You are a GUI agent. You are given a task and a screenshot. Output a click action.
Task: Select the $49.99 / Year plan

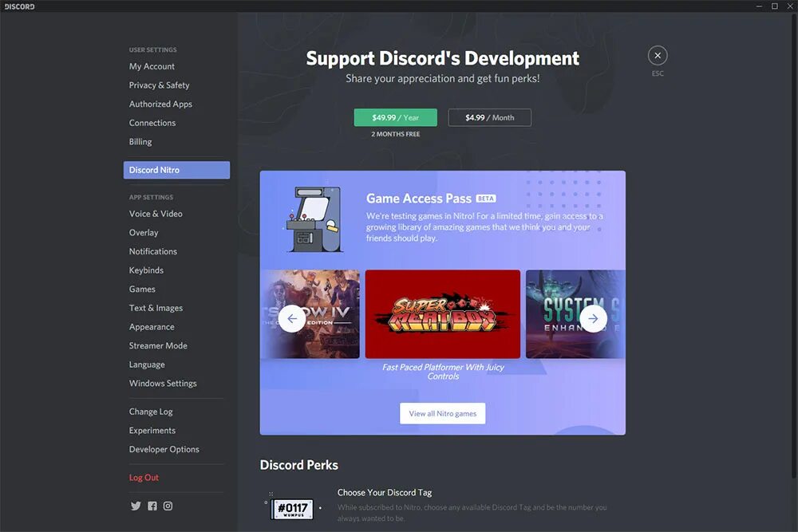(x=396, y=117)
